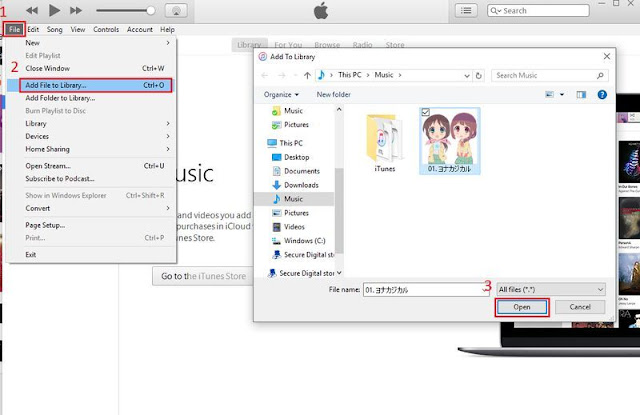This screenshot has width=640, height=415.
Task: Click the iTunes play button
Action: pos(54,10)
